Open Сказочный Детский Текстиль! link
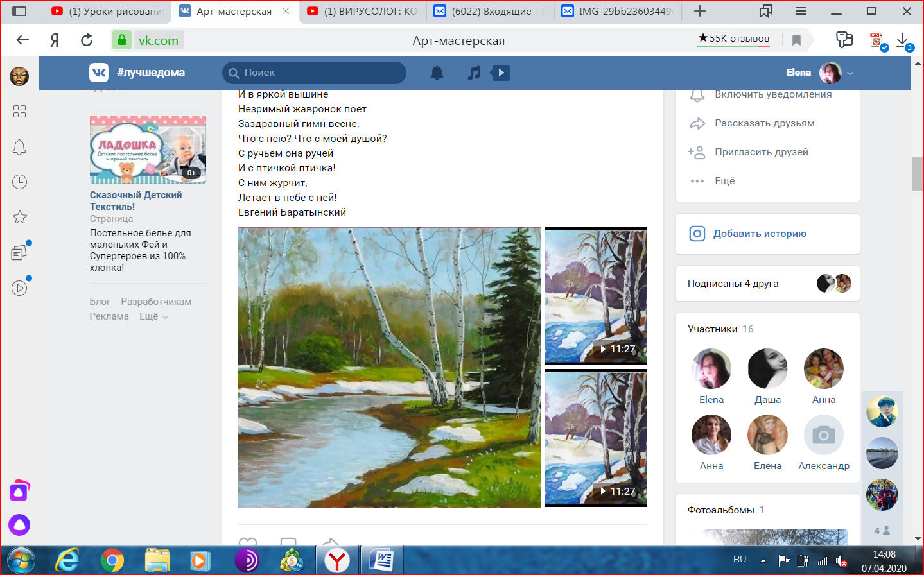This screenshot has width=924, height=575. [x=135, y=201]
